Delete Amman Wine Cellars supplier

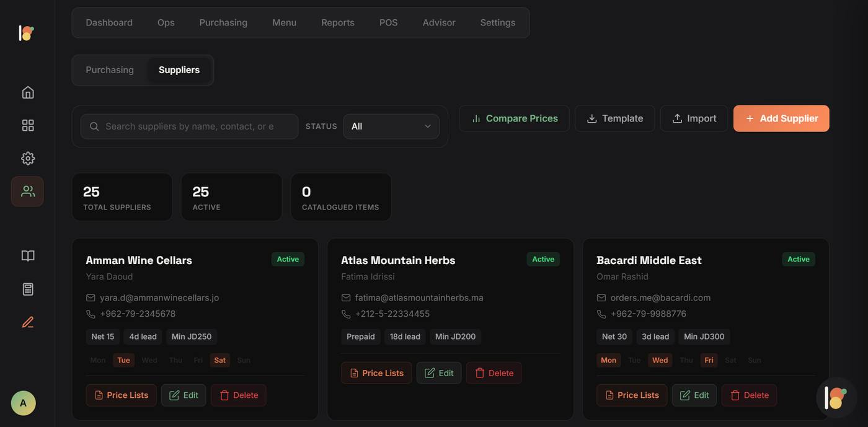(239, 395)
